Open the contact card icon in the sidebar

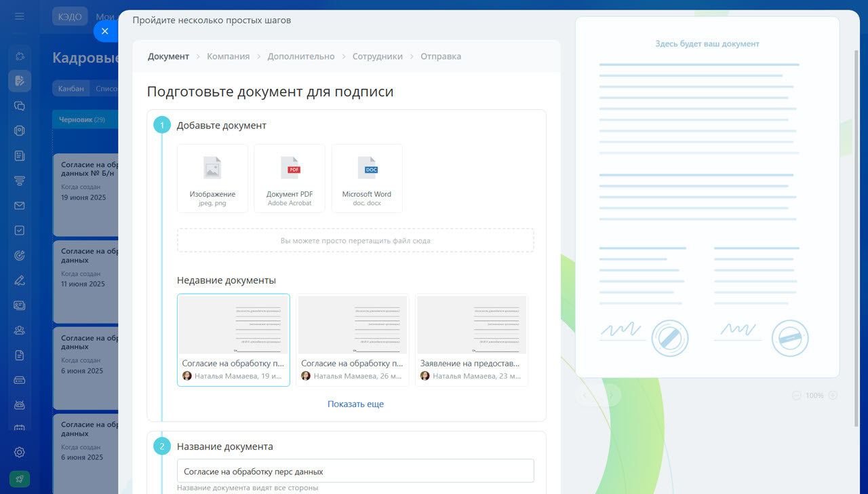(20, 305)
